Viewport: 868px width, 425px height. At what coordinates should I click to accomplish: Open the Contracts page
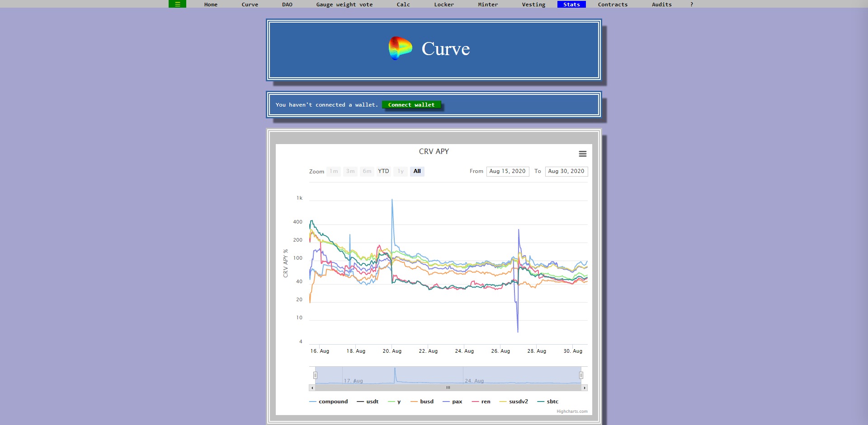(613, 5)
